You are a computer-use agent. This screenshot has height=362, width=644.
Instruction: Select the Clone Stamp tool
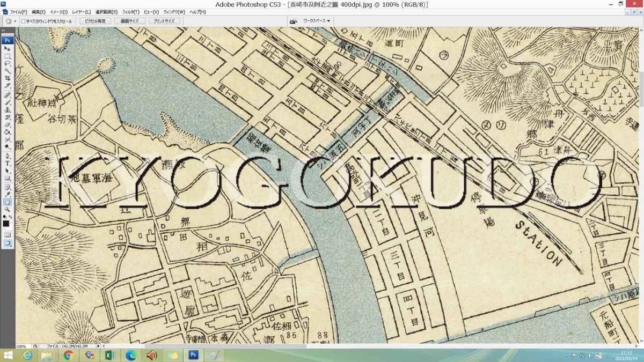(x=8, y=109)
